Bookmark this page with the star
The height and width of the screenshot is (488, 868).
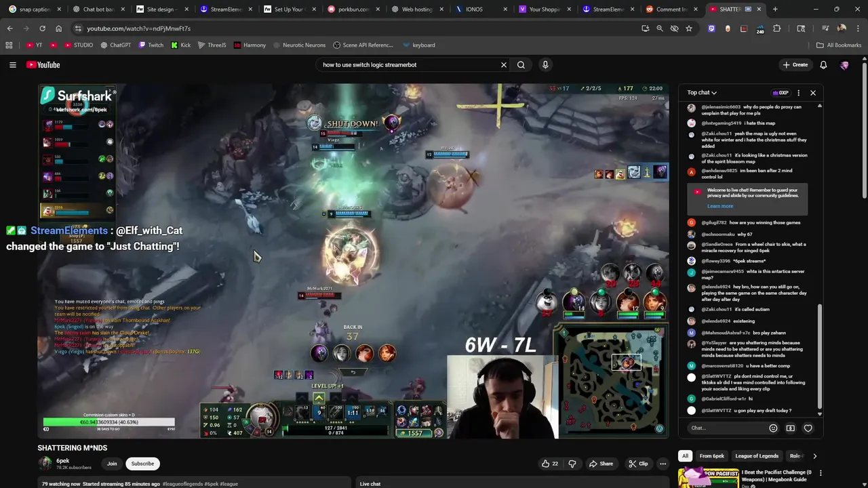(x=689, y=28)
